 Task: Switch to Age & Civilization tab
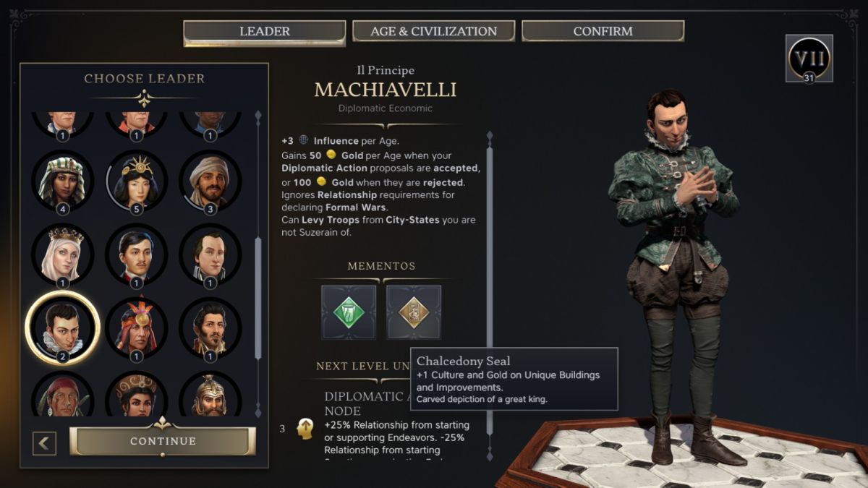433,31
